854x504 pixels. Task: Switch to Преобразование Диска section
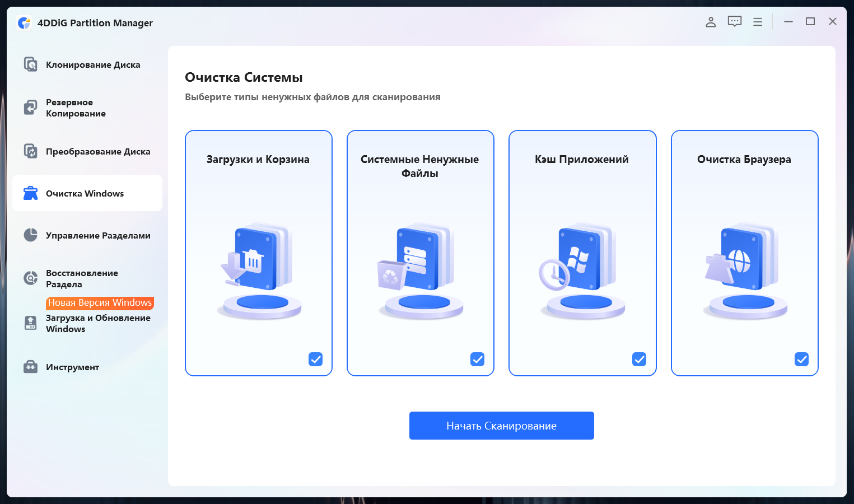[87, 151]
